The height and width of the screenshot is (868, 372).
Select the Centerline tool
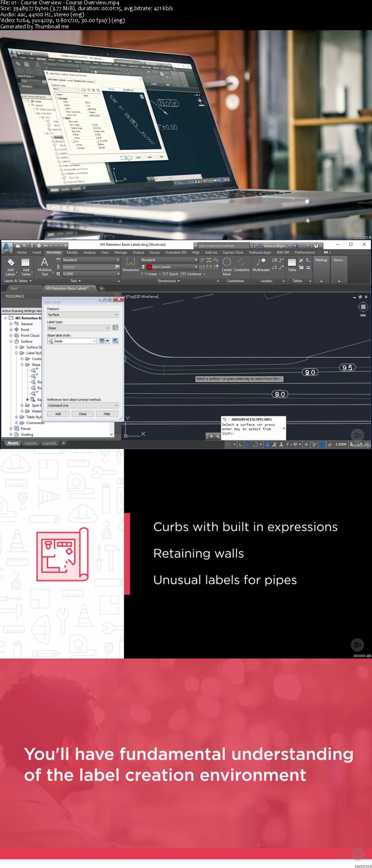coord(241,264)
